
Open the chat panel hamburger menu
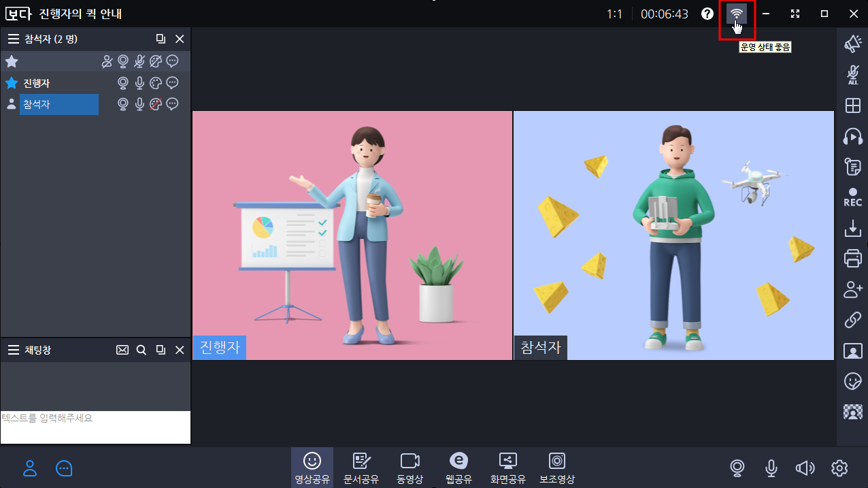pyautogui.click(x=14, y=350)
